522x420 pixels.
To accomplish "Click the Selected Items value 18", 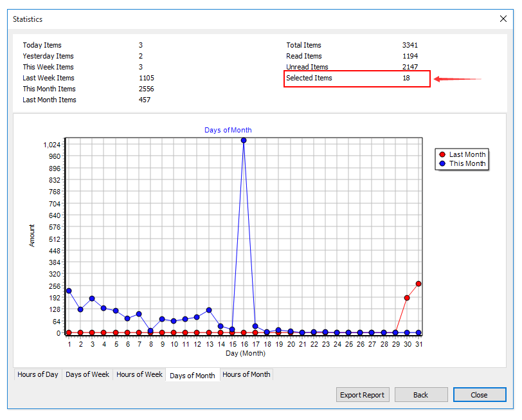I will (406, 78).
